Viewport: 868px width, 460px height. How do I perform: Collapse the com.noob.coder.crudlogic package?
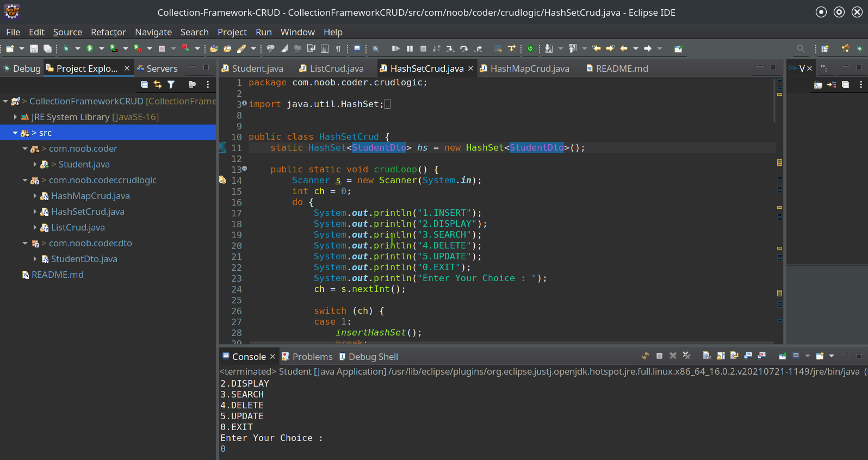pyautogui.click(x=25, y=180)
